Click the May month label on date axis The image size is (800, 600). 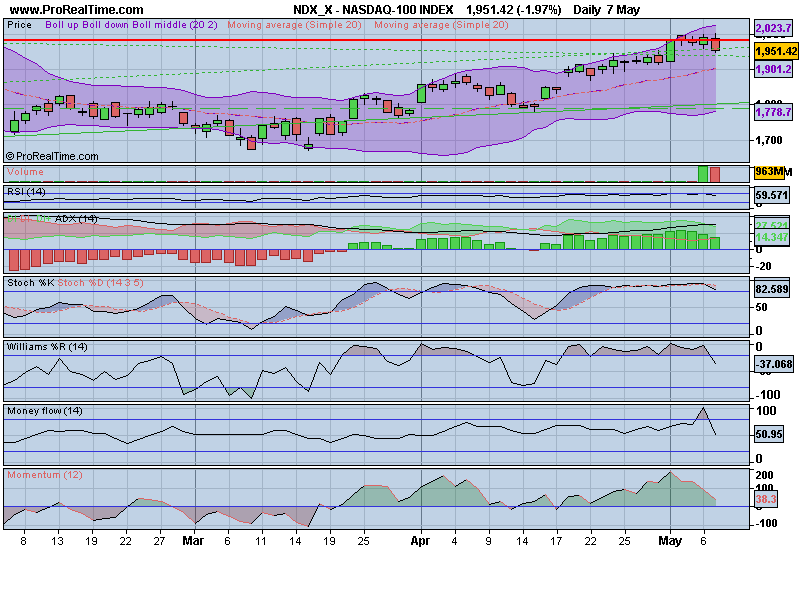669,541
